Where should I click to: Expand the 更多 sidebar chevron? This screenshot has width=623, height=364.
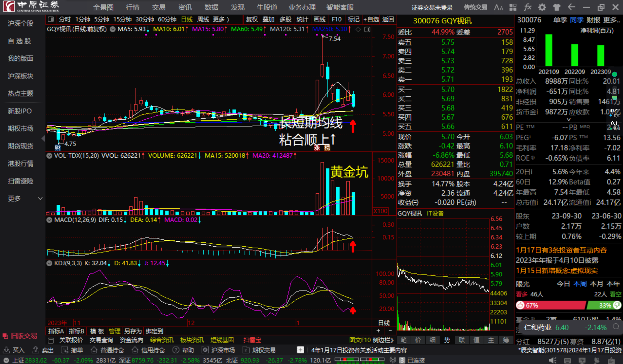pyautogui.click(x=40, y=199)
